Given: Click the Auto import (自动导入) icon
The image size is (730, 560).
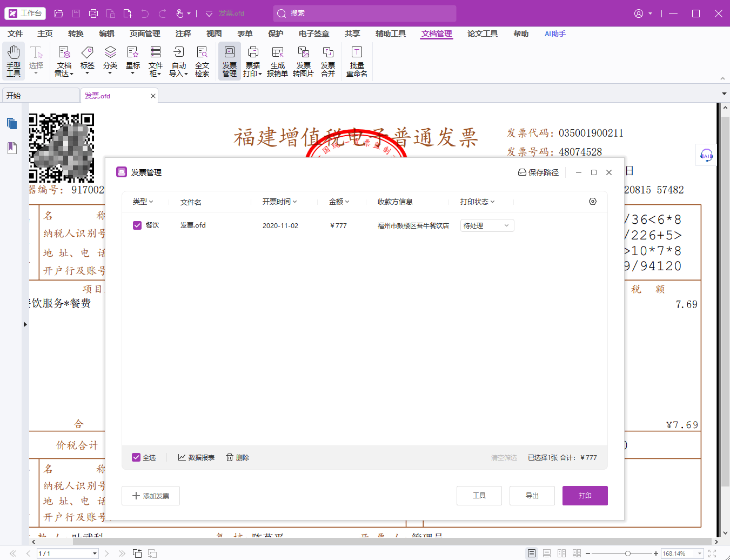Looking at the screenshot, I should click(179, 61).
